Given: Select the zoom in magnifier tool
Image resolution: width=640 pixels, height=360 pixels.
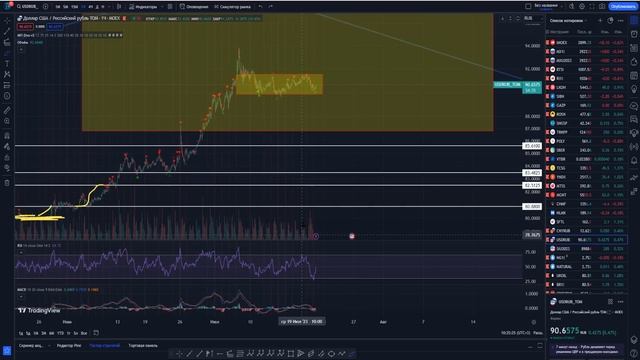Looking at the screenshot, I should 7,121.
